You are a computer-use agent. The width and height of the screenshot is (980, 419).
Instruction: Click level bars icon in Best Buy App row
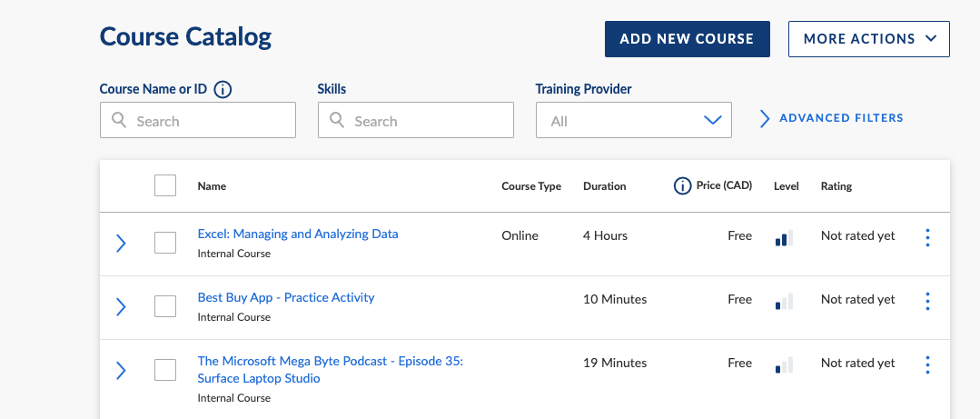pyautogui.click(x=784, y=302)
